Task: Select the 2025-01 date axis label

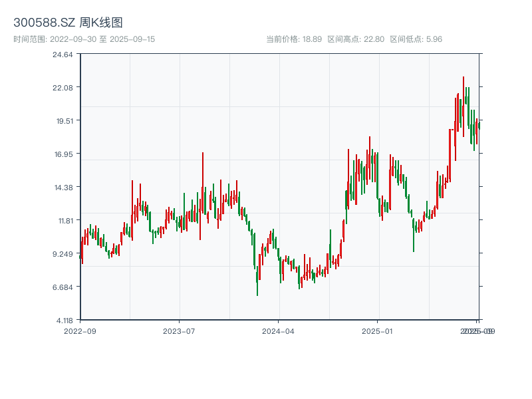Action: pos(378,331)
